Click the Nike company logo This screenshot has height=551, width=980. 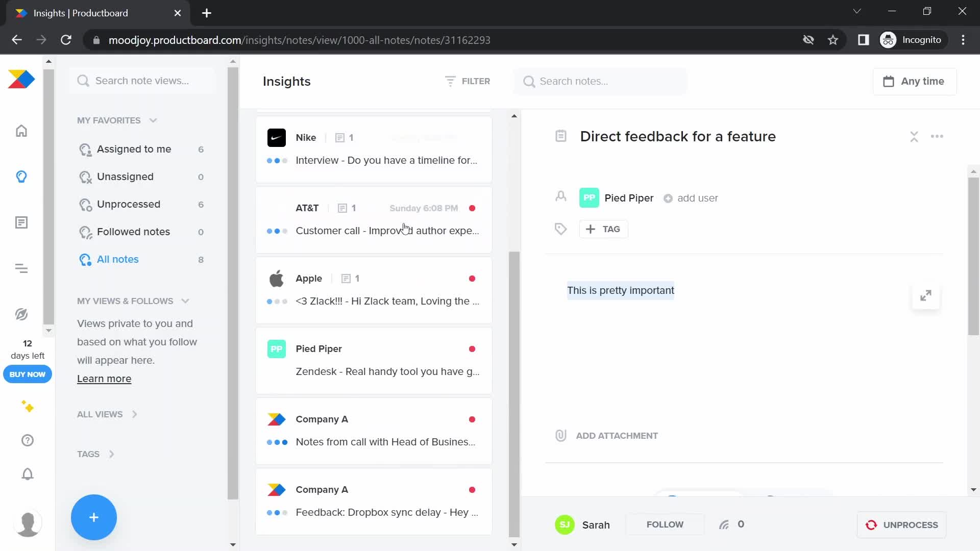tap(277, 138)
